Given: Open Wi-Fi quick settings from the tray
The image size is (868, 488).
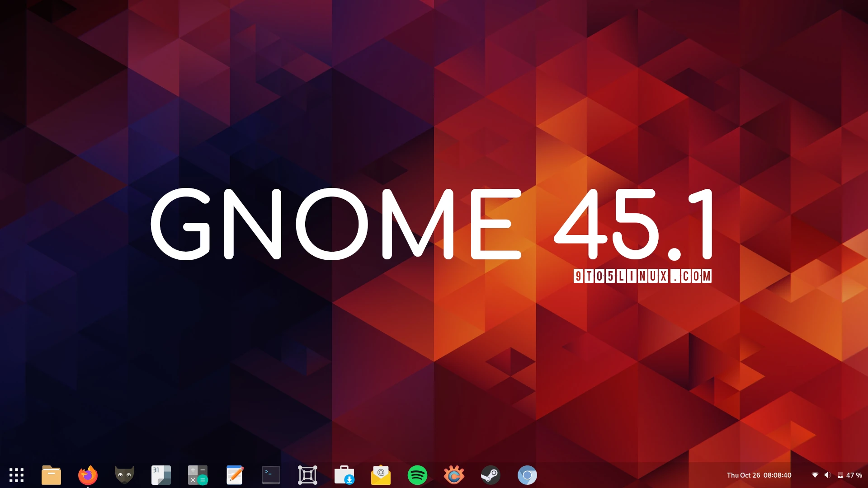Looking at the screenshot, I should pyautogui.click(x=816, y=475).
